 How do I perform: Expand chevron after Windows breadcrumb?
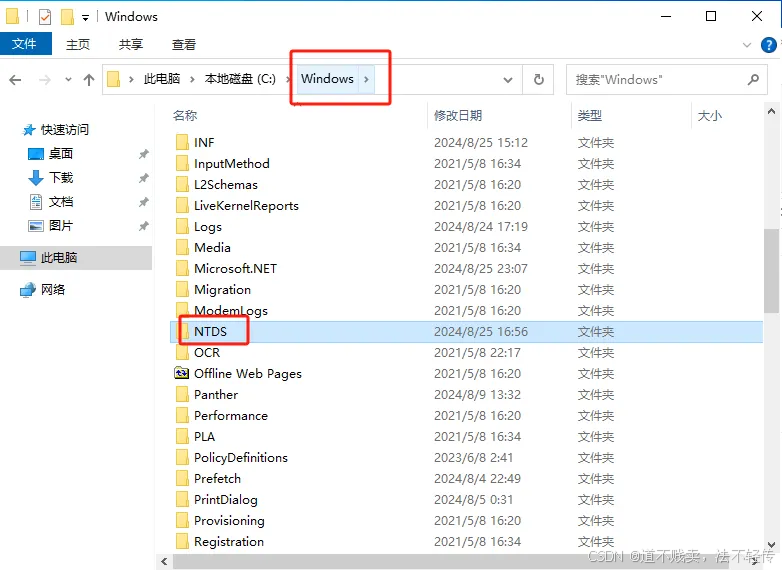tap(366, 79)
